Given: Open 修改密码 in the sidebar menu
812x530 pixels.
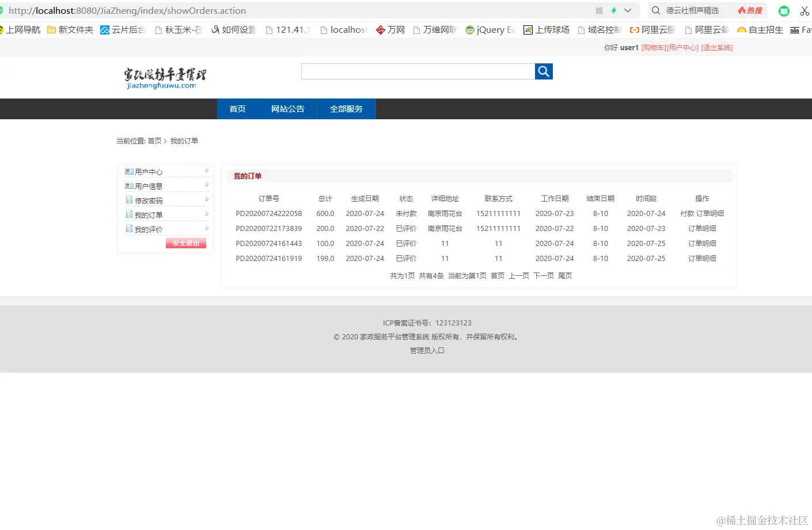Looking at the screenshot, I should (x=149, y=200).
